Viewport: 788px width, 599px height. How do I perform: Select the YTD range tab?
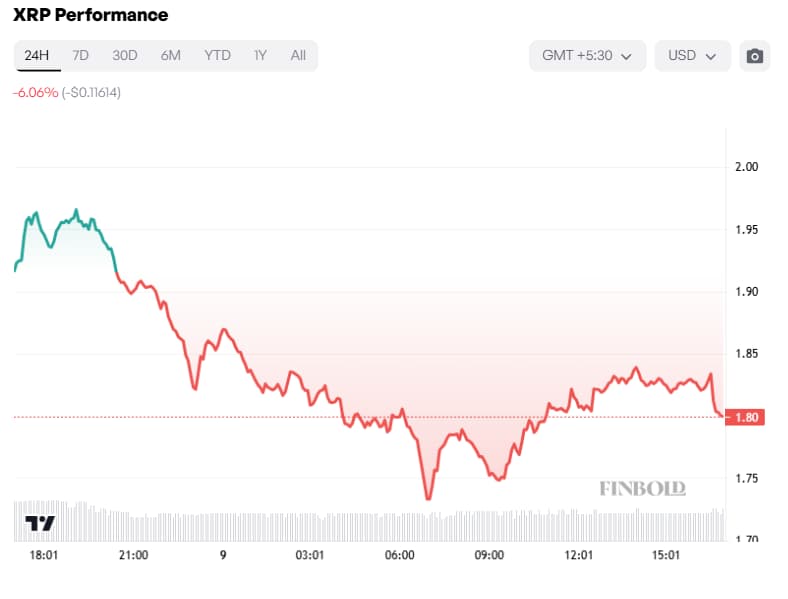coord(216,55)
